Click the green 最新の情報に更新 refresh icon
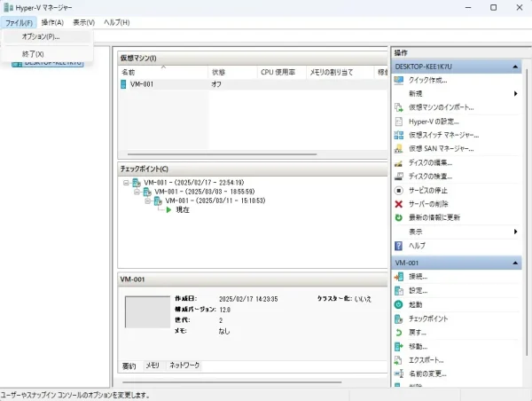 pos(399,217)
